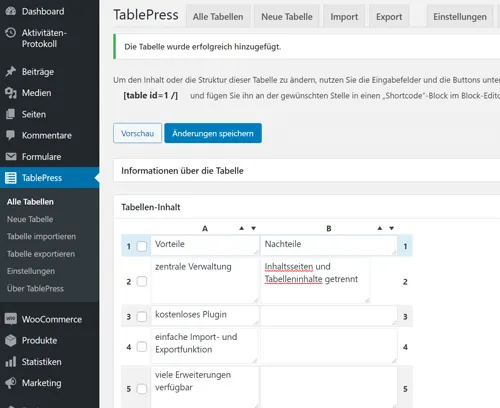Click empty column B cell in row 5

click(329, 388)
